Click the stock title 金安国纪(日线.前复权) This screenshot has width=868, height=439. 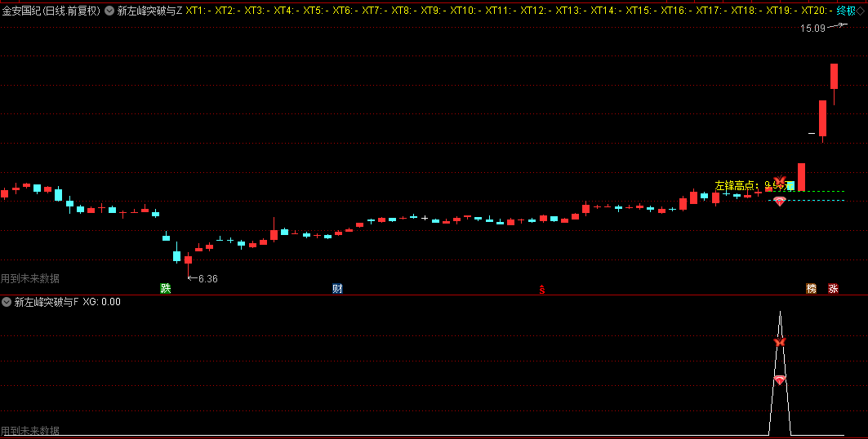51,11
